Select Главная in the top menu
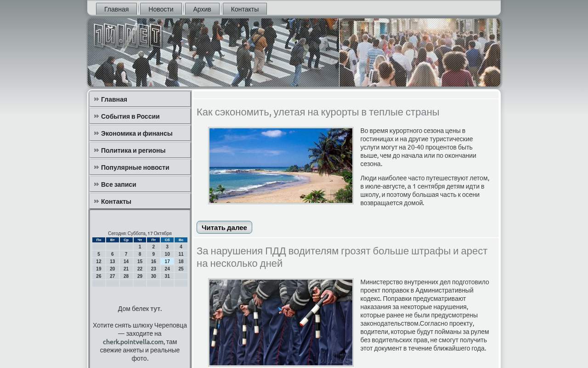Image resolution: width=588 pixels, height=368 pixels. point(116,9)
